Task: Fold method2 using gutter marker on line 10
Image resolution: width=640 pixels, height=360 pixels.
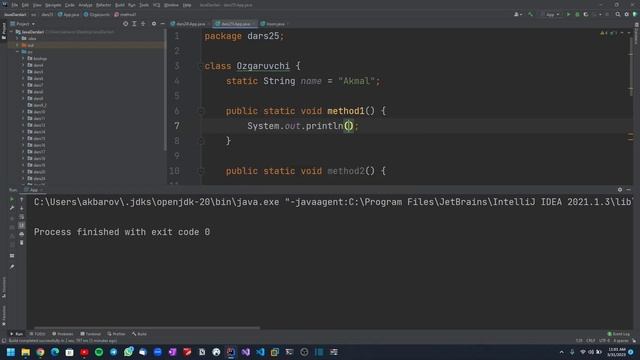Action: coord(201,171)
